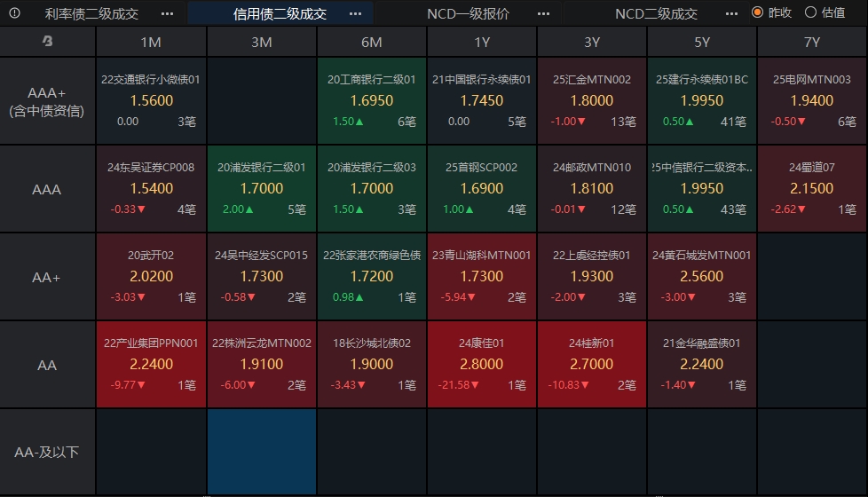Open the 24蜀道07 cell
868x497 pixels.
812,189
